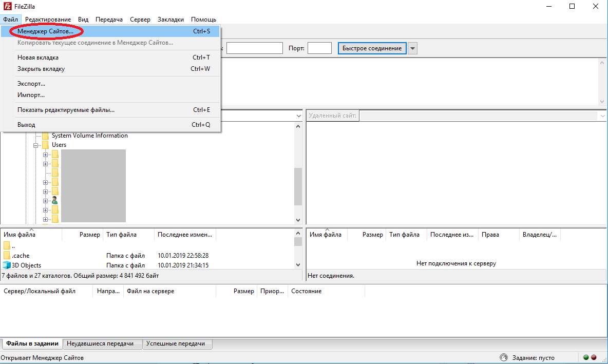This screenshot has width=608, height=364.
Task: Open the Удаленный сайт path dropdown
Action: point(602,116)
